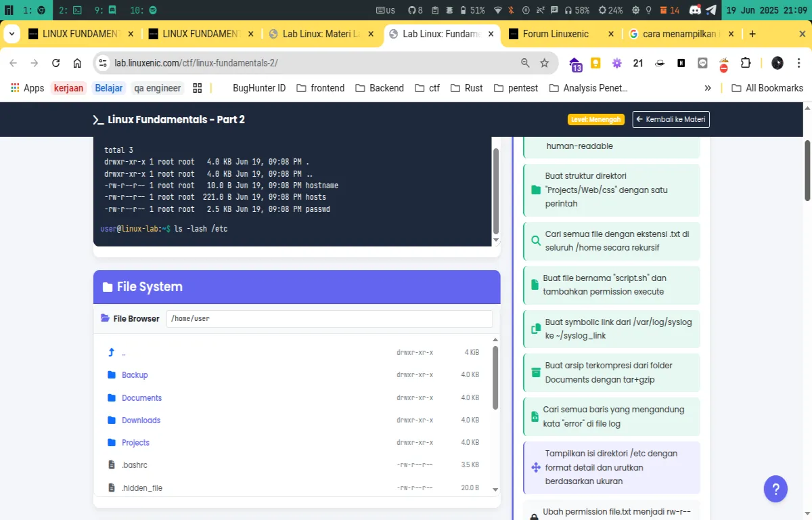Open the pentest bookmarks folder

(516, 88)
